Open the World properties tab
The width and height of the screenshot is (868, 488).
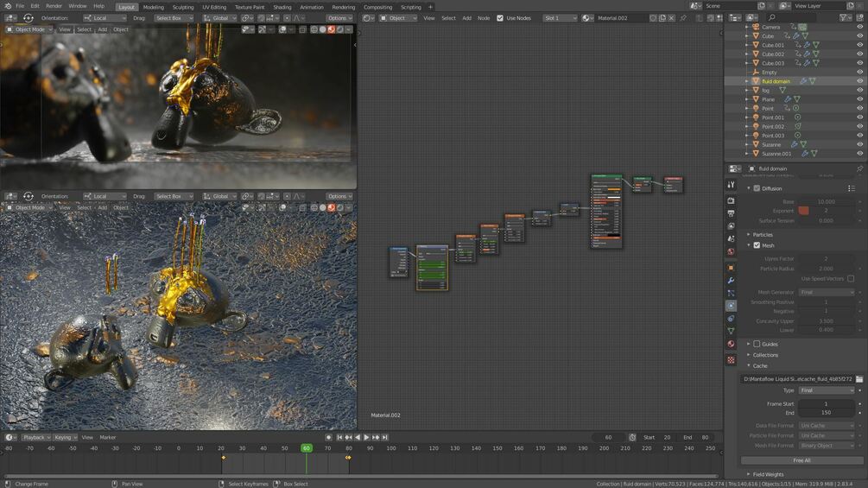click(x=731, y=251)
